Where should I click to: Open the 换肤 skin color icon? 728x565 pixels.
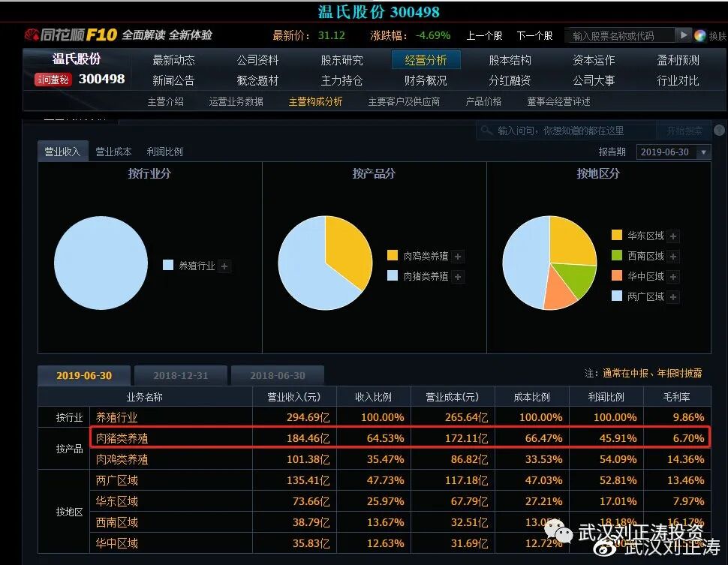tap(699, 35)
